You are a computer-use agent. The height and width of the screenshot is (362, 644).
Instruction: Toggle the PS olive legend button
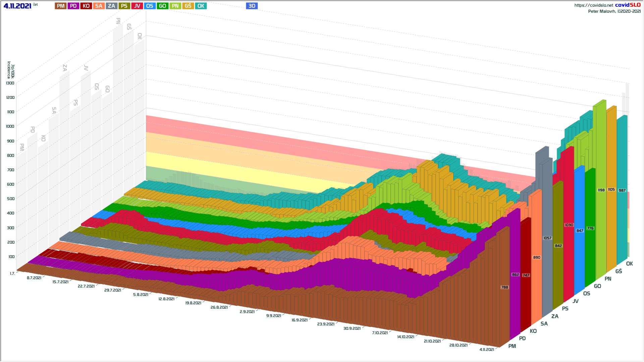pyautogui.click(x=124, y=6)
